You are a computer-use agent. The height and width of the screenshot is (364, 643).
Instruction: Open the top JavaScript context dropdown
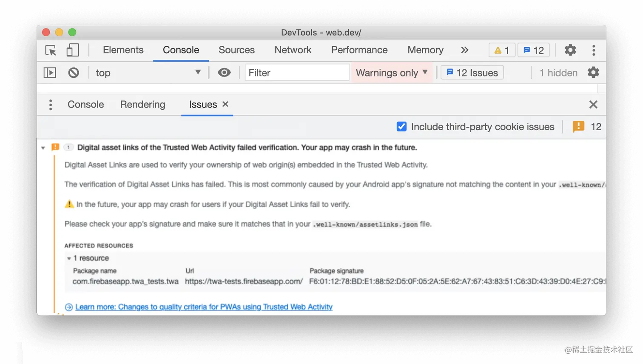click(148, 73)
